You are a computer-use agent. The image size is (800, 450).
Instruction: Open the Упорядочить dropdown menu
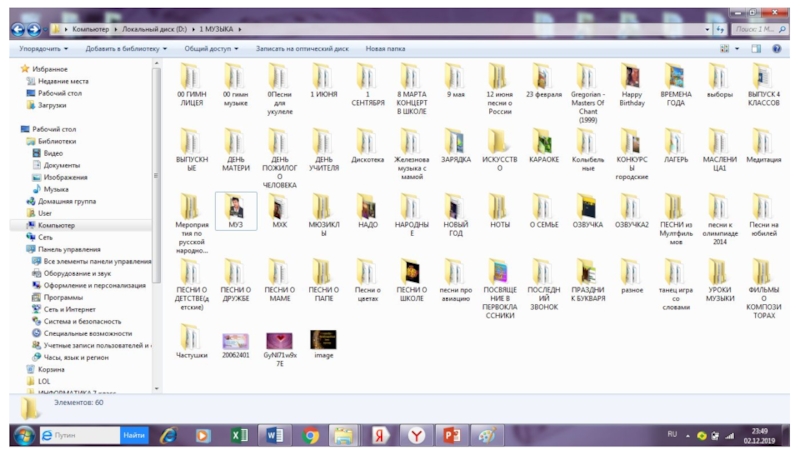[x=43, y=49]
